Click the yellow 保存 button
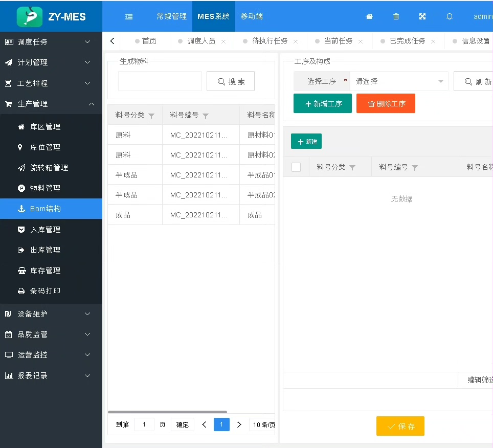The image size is (493, 448). pyautogui.click(x=400, y=426)
